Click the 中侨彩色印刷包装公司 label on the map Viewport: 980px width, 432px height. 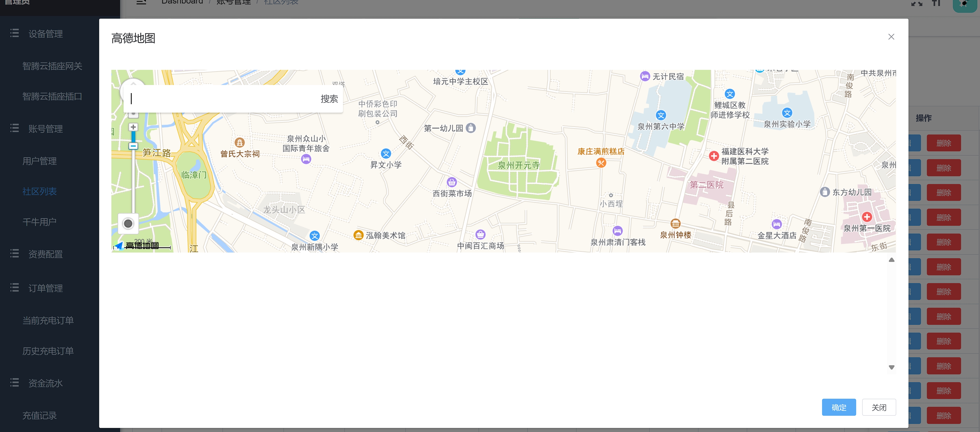click(377, 109)
